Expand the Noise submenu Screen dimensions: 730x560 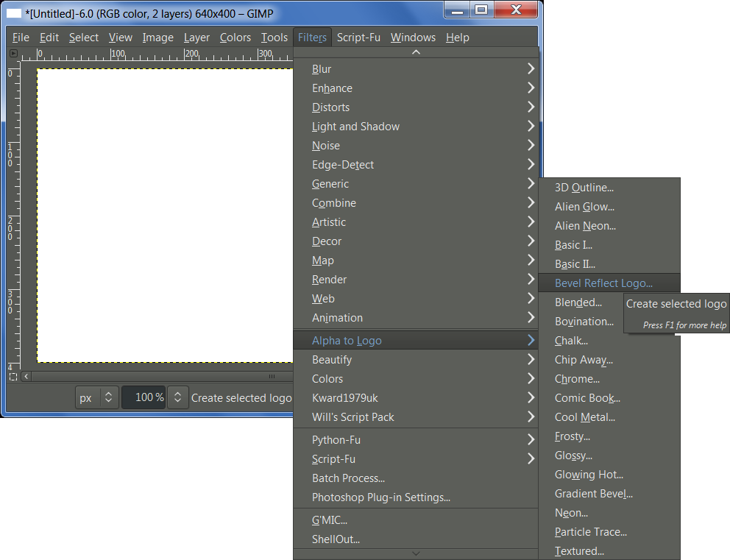(416, 145)
